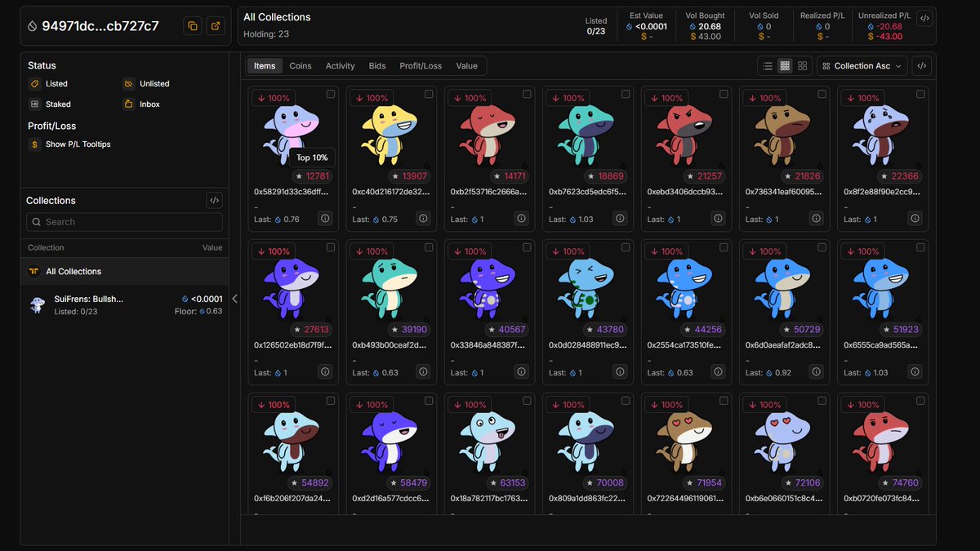
Task: Click the Collection column header
Action: point(46,247)
